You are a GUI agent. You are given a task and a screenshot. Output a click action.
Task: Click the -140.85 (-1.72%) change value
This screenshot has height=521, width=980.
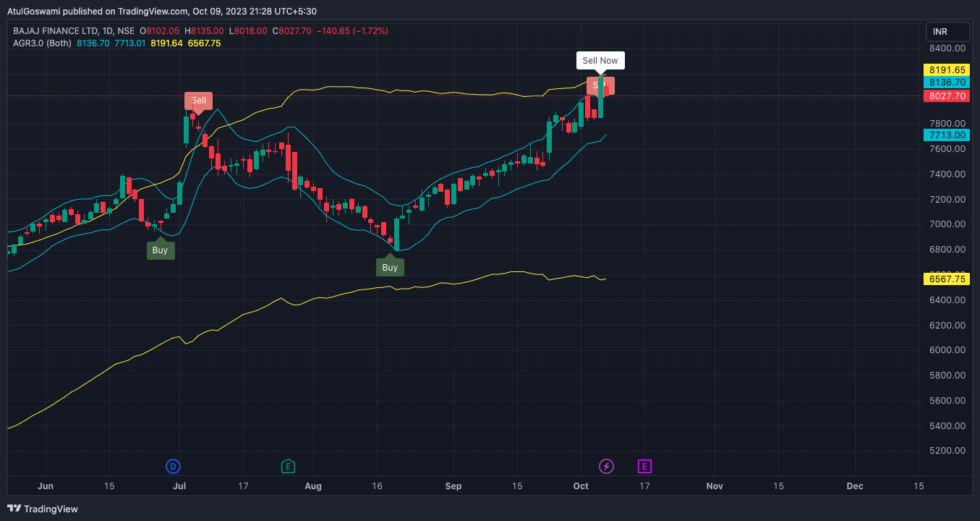point(352,31)
